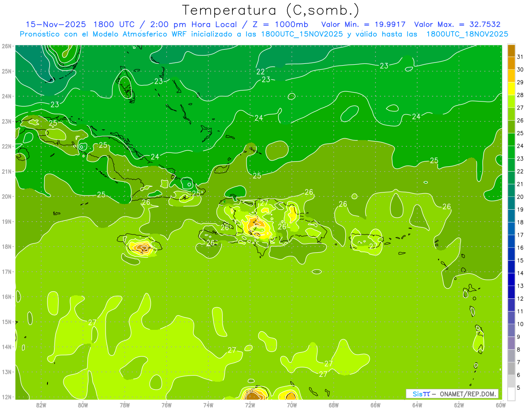Screen dimensions: 532x411
Task: Pick the gray colorbar swatch between 6 and 7
Action: [511, 368]
